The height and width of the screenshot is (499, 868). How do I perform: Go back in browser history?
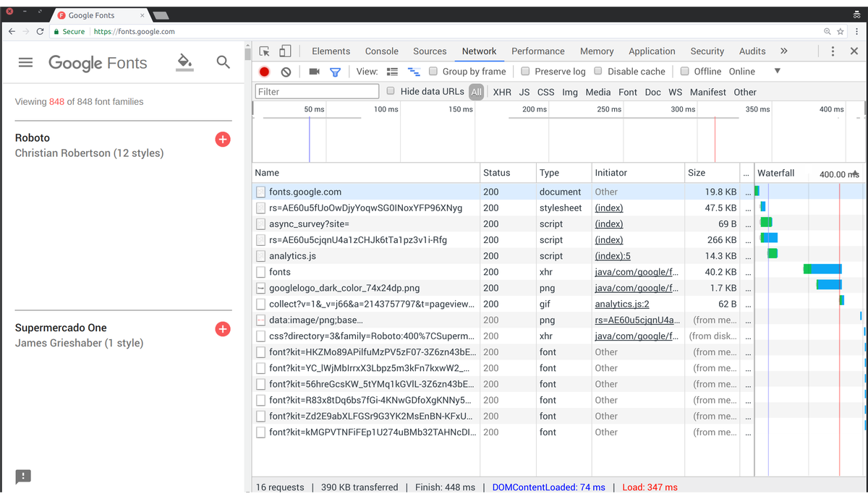tap(12, 32)
